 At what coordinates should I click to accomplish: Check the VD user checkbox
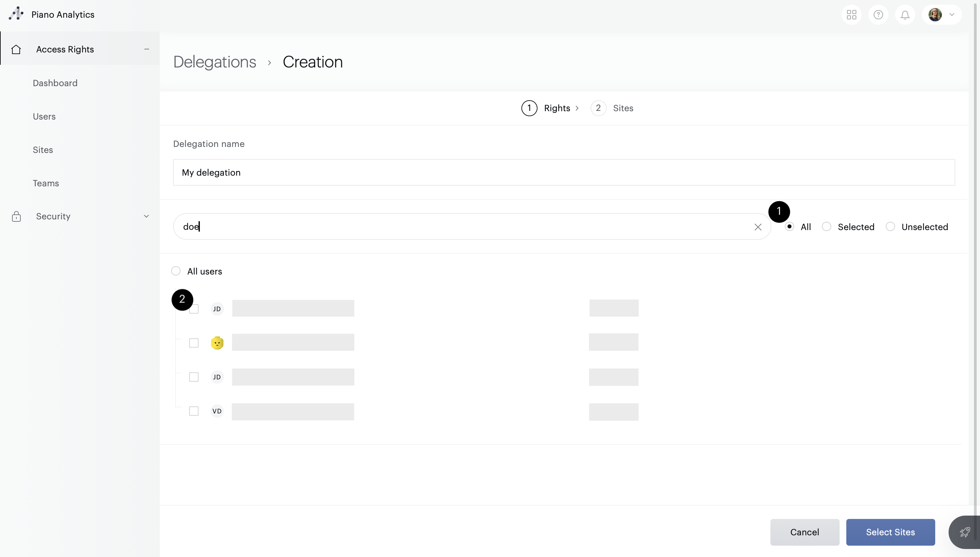coord(194,411)
